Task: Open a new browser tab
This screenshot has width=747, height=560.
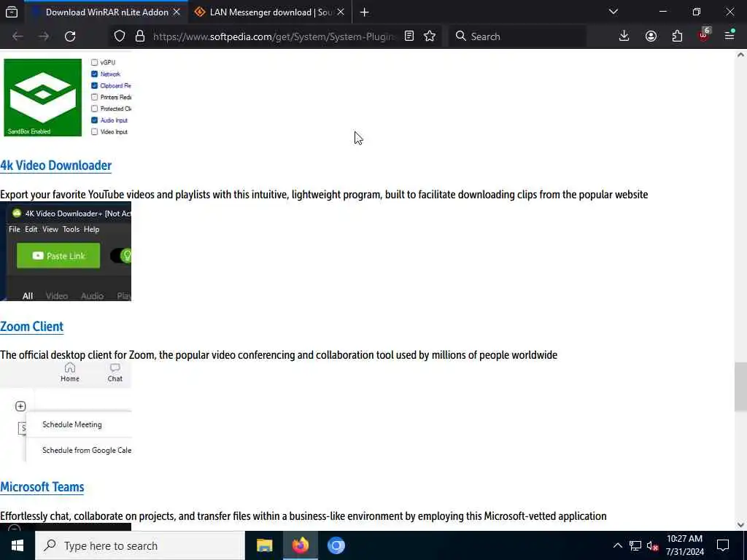Action: pos(365,12)
